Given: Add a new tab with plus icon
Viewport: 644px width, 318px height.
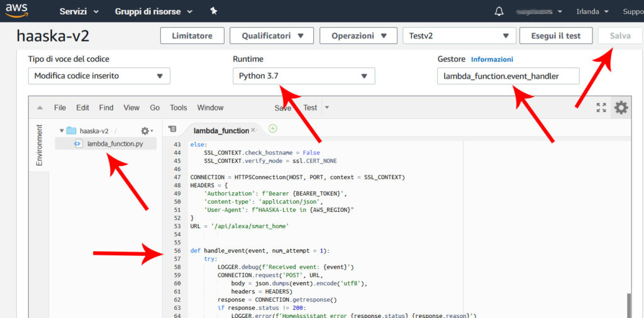Looking at the screenshot, I should [273, 129].
